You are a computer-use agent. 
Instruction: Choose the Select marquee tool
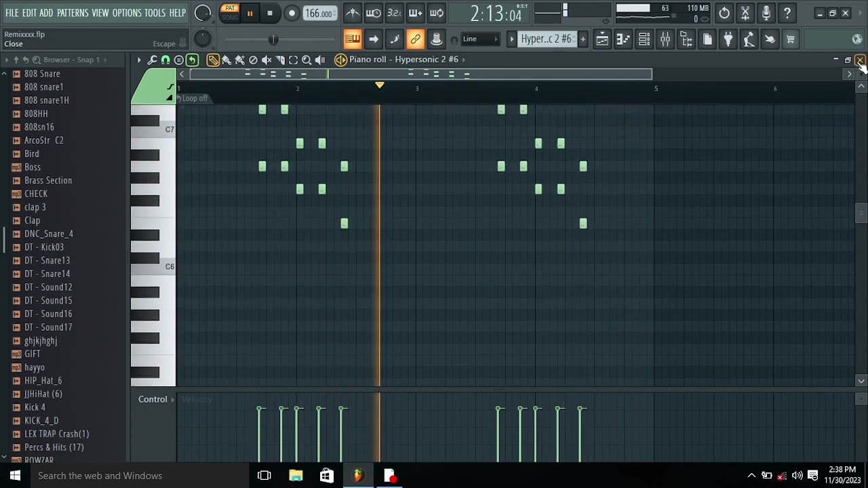pos(293,60)
